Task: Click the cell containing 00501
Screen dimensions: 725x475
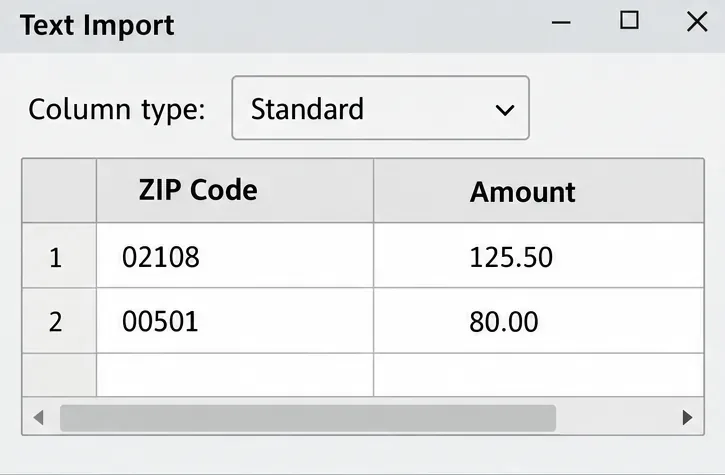Action: click(x=235, y=321)
